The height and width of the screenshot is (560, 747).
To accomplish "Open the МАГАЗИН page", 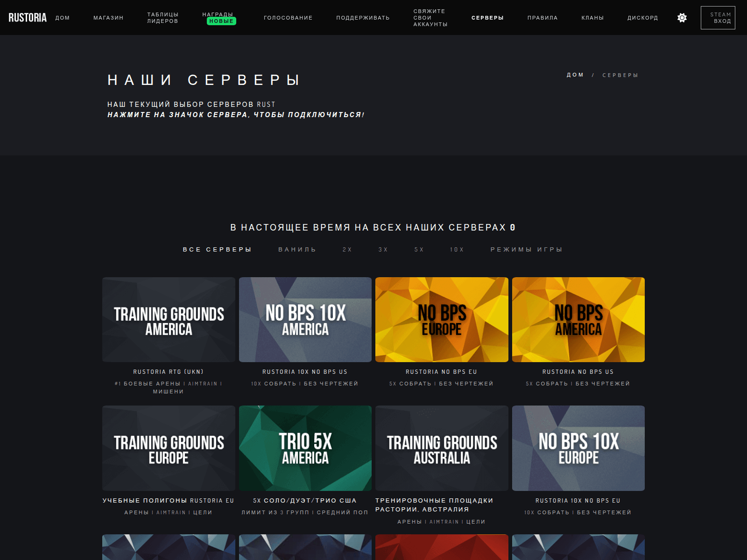I will point(108,18).
